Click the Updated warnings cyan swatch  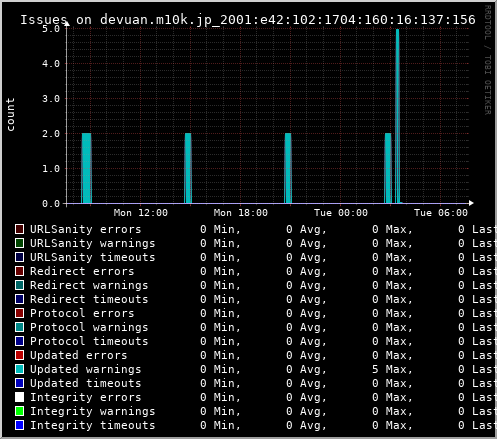(x=19, y=369)
